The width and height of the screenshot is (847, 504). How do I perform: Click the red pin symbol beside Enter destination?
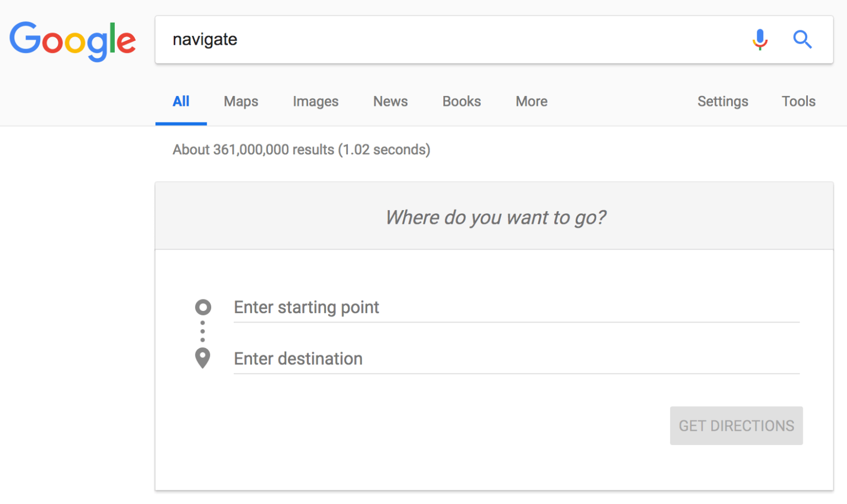tap(203, 357)
